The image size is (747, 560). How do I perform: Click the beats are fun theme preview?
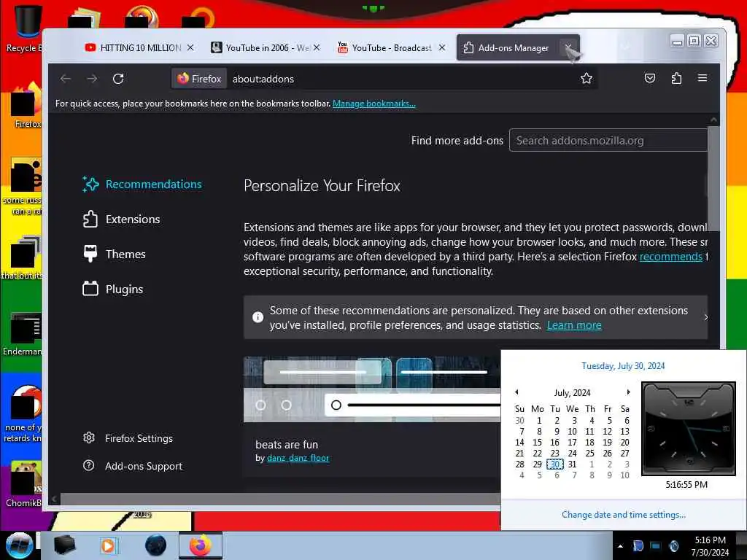pos(372,389)
